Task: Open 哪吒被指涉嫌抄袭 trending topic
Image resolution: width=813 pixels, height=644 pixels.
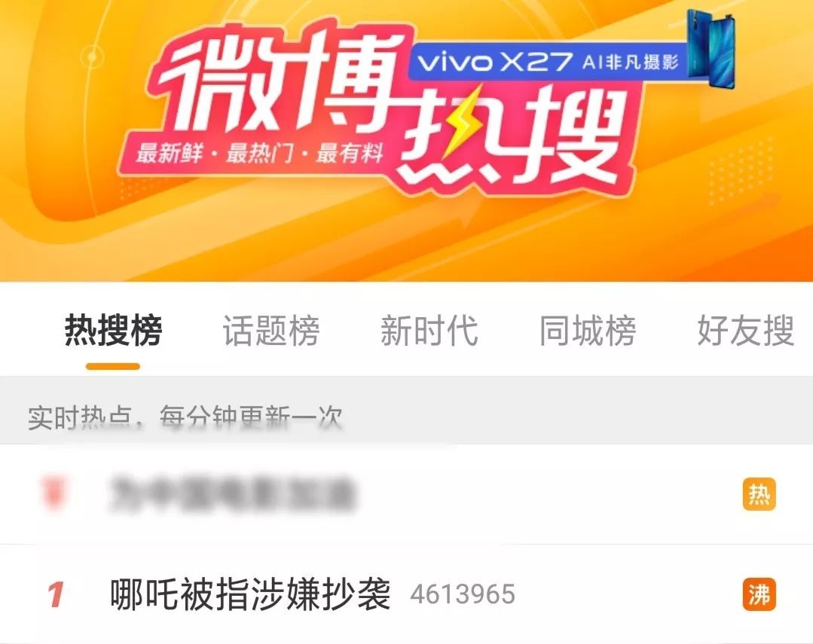Action: [250, 594]
